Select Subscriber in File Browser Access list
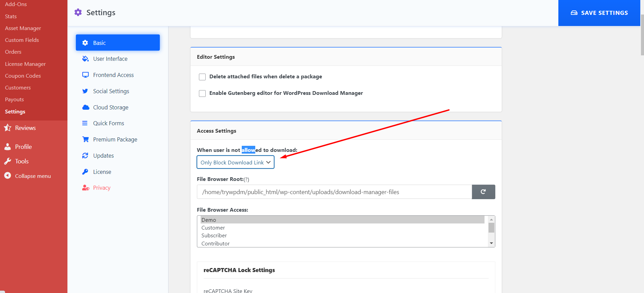The width and height of the screenshot is (644, 293). click(342, 235)
